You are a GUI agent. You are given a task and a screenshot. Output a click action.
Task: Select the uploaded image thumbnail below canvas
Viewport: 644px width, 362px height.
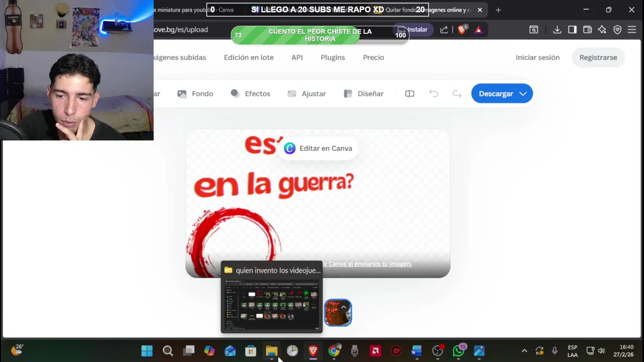pos(338,313)
